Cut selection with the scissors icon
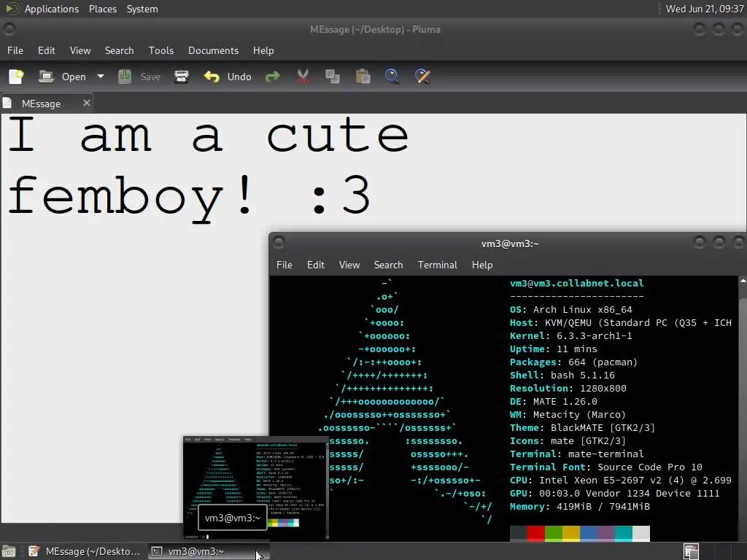This screenshot has width=747, height=560. pyautogui.click(x=303, y=77)
